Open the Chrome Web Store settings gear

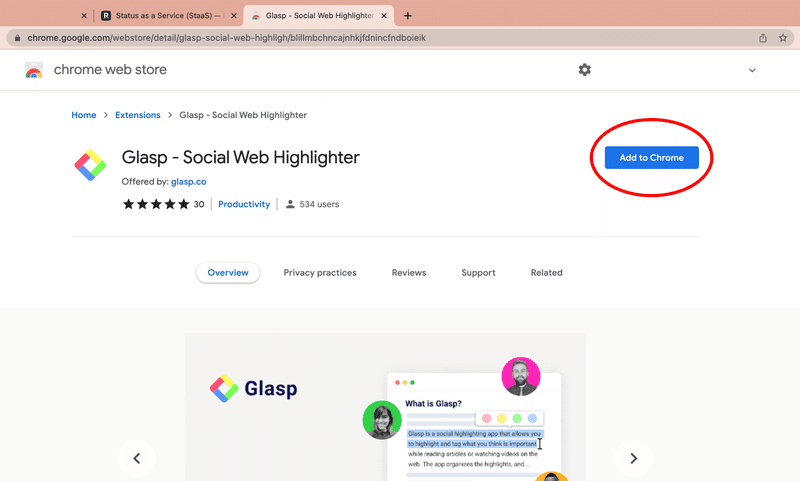(585, 70)
